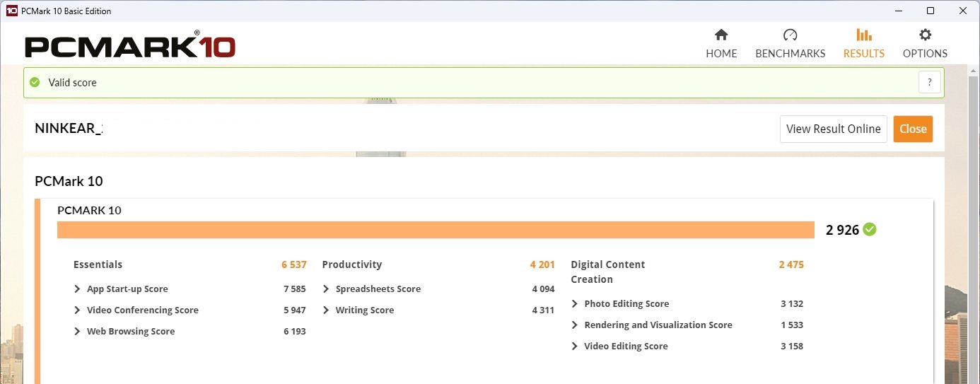Expand Video Editing Score details
980x384 pixels.
click(575, 347)
